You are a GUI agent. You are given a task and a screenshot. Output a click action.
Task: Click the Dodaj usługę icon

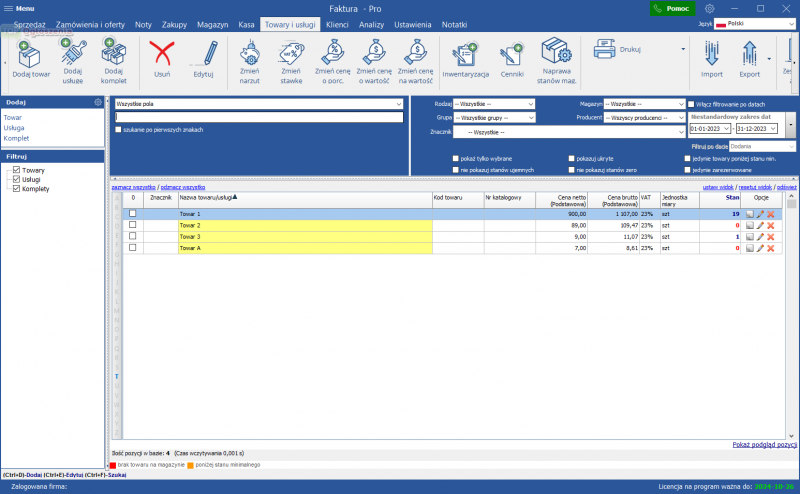tap(73, 52)
